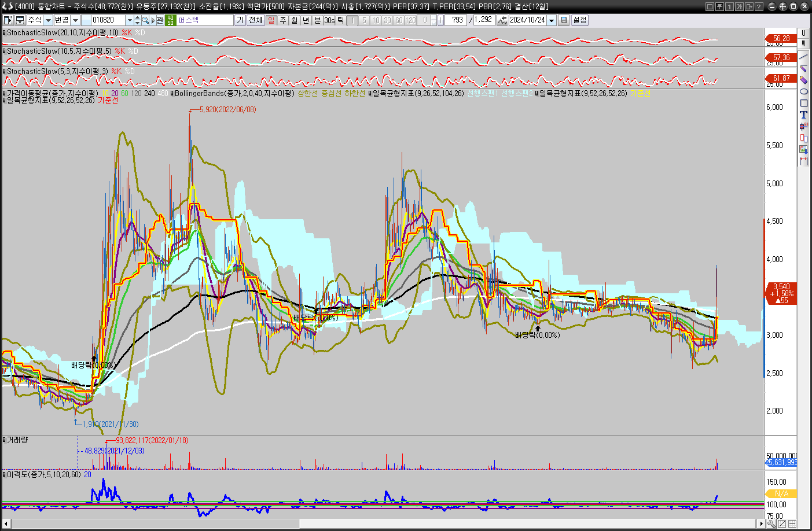This screenshot has height=531, width=812.
Task: Click the 가격이동평균 indicator label
Action: tap(53, 93)
